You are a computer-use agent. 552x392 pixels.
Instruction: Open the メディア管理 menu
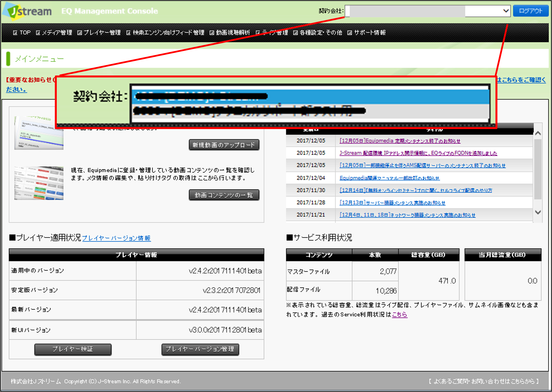[x=54, y=32]
